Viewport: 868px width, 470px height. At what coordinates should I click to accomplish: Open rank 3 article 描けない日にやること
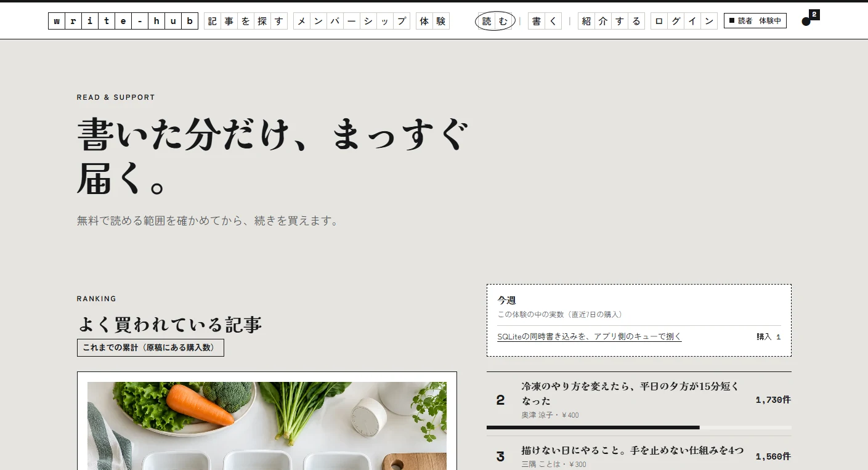click(x=633, y=450)
